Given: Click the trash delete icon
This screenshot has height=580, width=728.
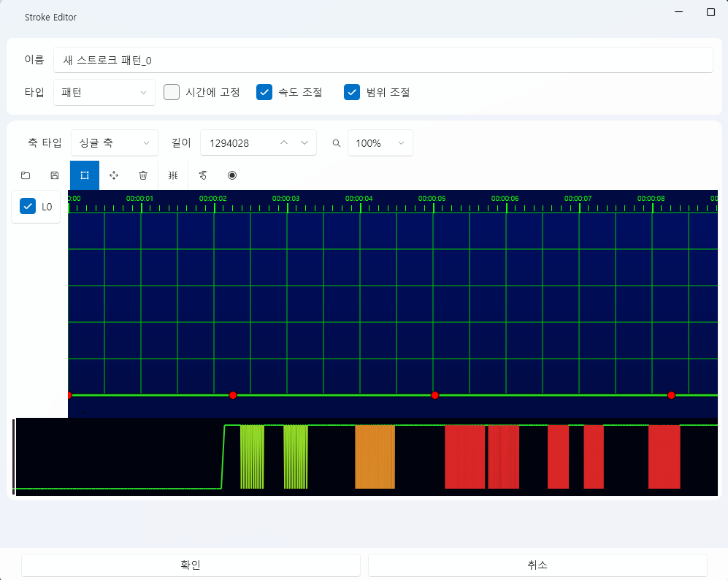Looking at the screenshot, I should coord(143,175).
